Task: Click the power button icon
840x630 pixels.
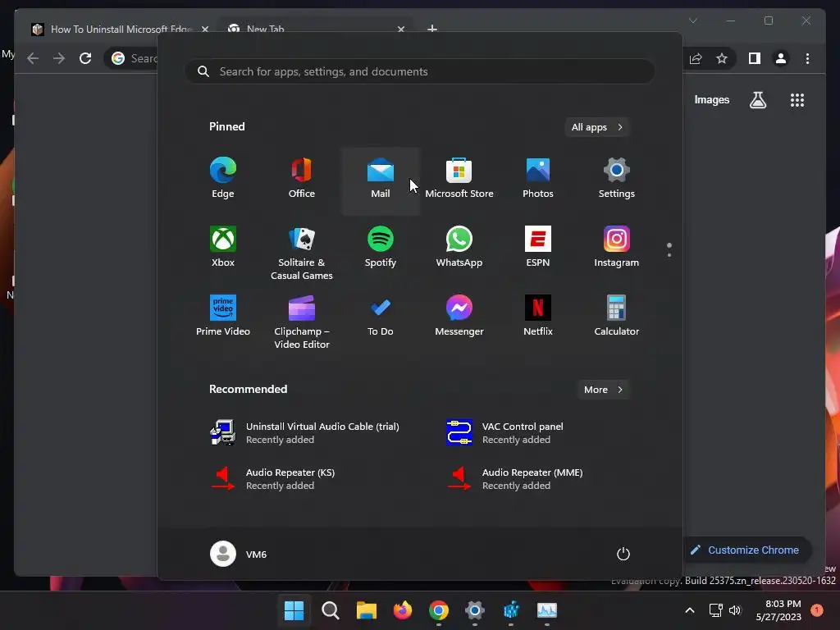Action: point(623,554)
